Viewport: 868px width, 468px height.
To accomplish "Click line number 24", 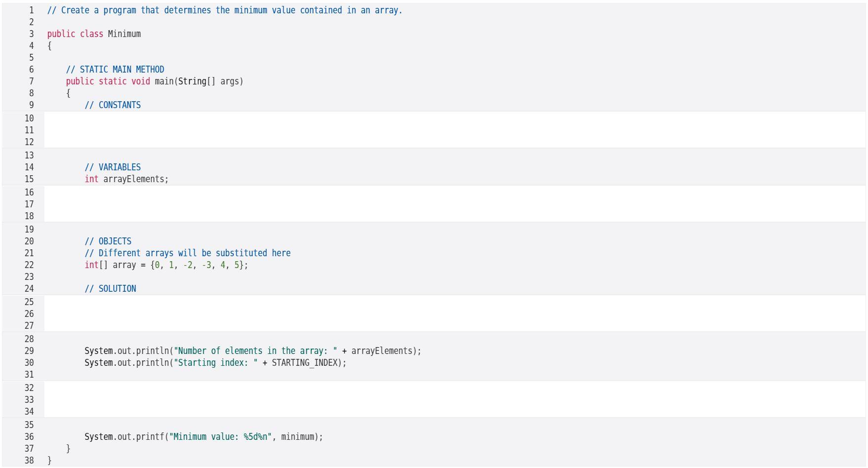I will point(29,288).
